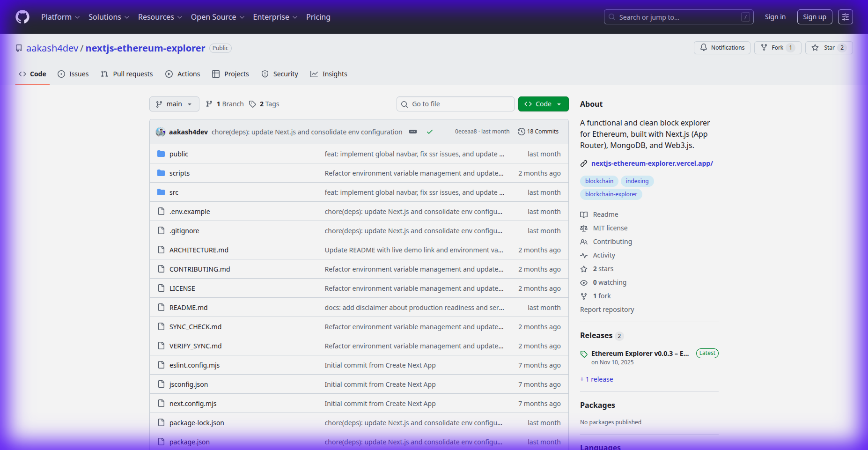Select the blockchain-explorer topic tag

pyautogui.click(x=611, y=194)
